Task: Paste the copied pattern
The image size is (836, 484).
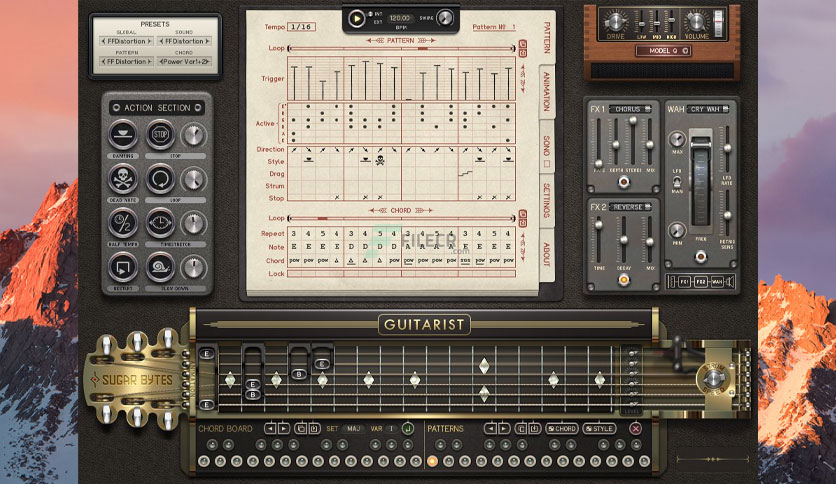Action: point(534,429)
